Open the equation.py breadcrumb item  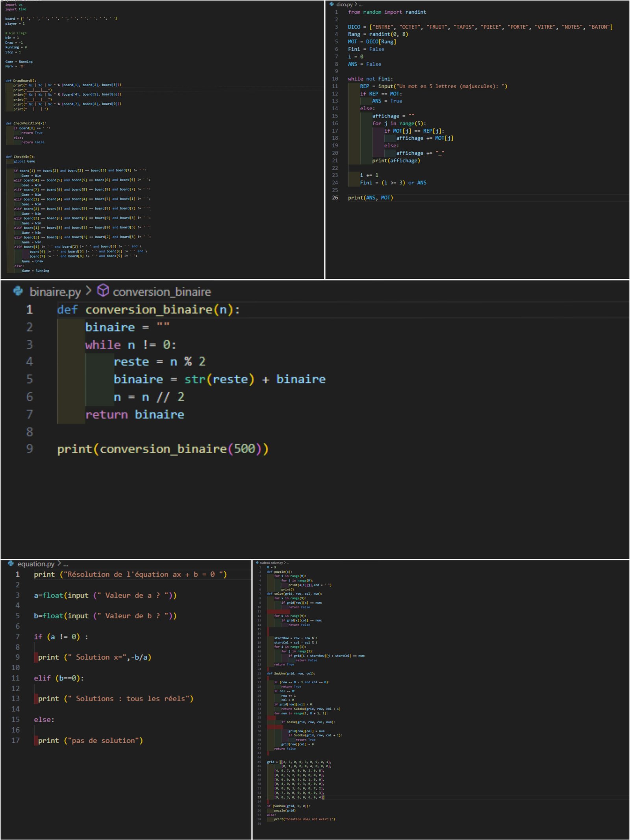click(x=36, y=564)
